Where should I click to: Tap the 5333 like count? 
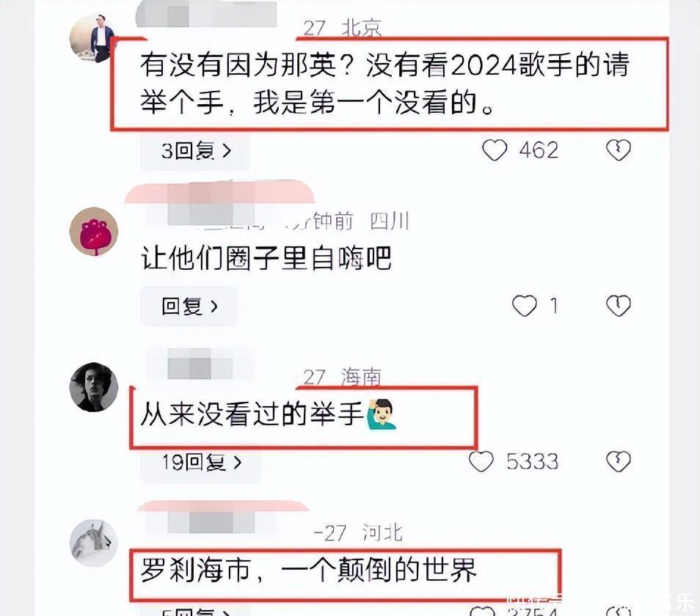coord(533,462)
